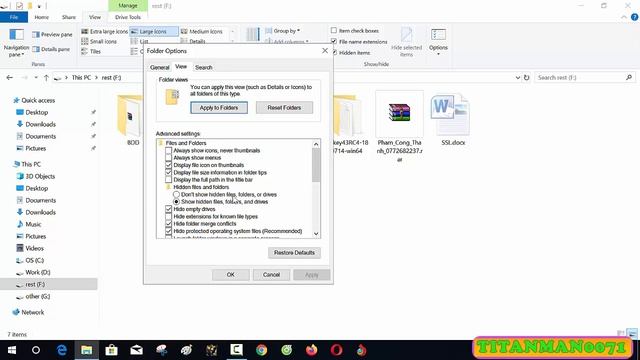Launch Firefox from taskbar
The height and width of the screenshot is (360, 640).
click(x=311, y=350)
